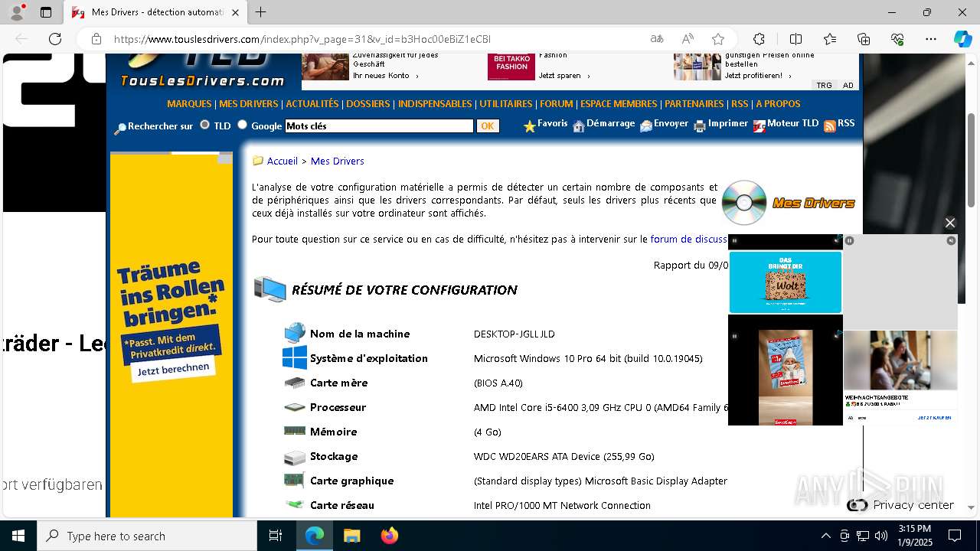Screen dimensions: 980x551
Task: Click the Mots clés search field
Action: tap(379, 126)
